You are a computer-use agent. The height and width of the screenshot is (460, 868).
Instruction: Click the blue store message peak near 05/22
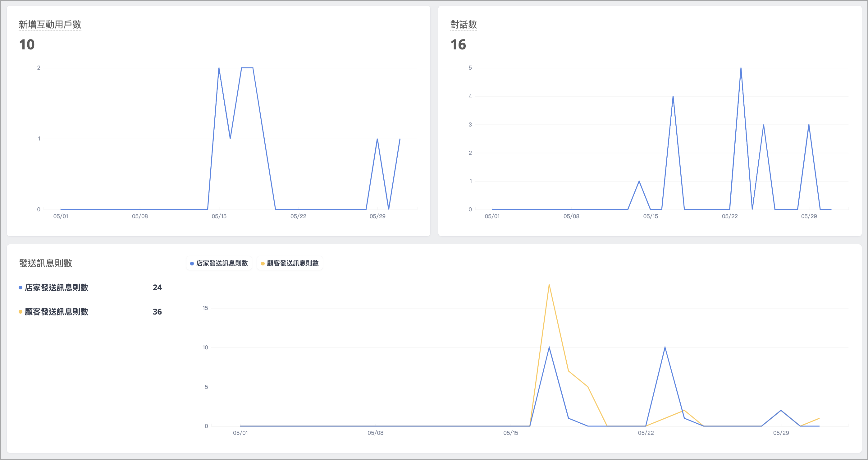[665, 347]
